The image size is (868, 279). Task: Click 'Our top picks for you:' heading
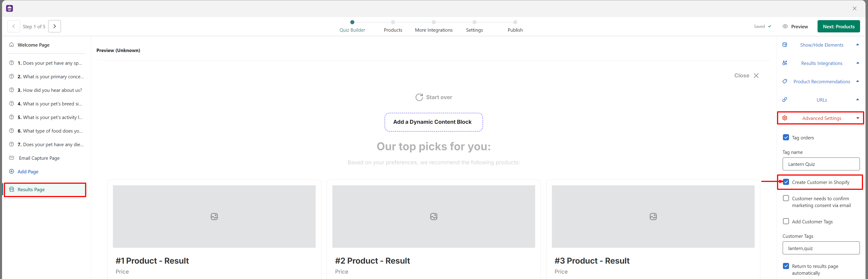click(x=434, y=147)
